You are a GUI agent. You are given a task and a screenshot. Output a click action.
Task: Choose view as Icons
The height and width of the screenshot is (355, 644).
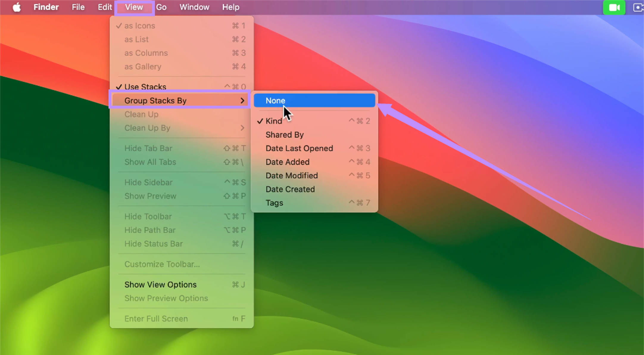[x=182, y=26]
